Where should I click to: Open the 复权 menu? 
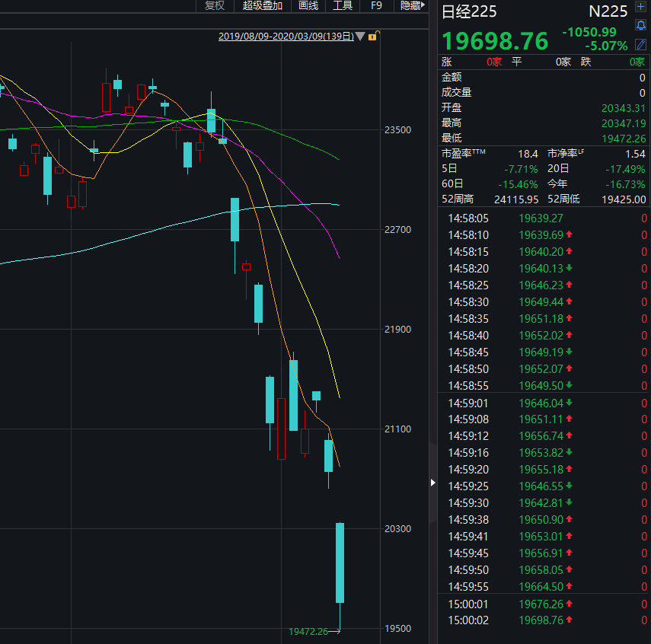click(215, 5)
